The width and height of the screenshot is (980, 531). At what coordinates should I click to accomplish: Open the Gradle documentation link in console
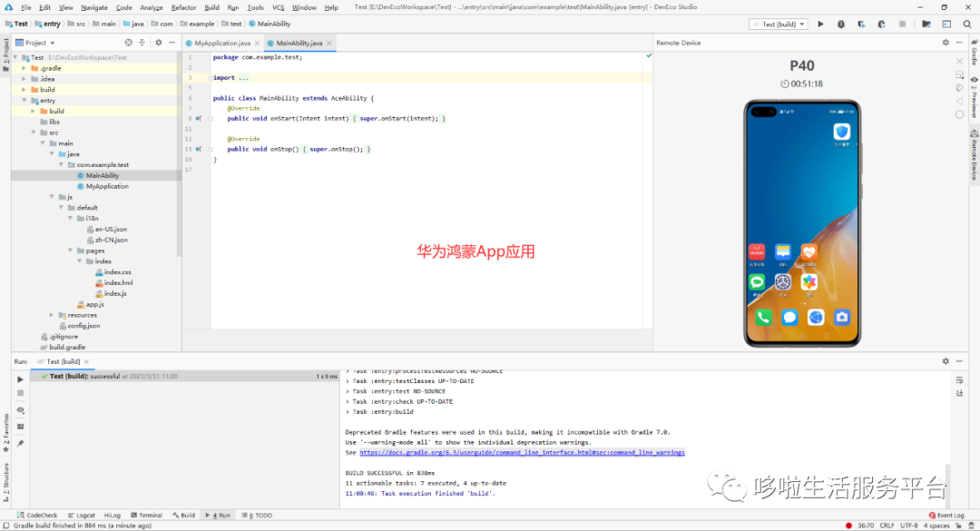point(522,452)
